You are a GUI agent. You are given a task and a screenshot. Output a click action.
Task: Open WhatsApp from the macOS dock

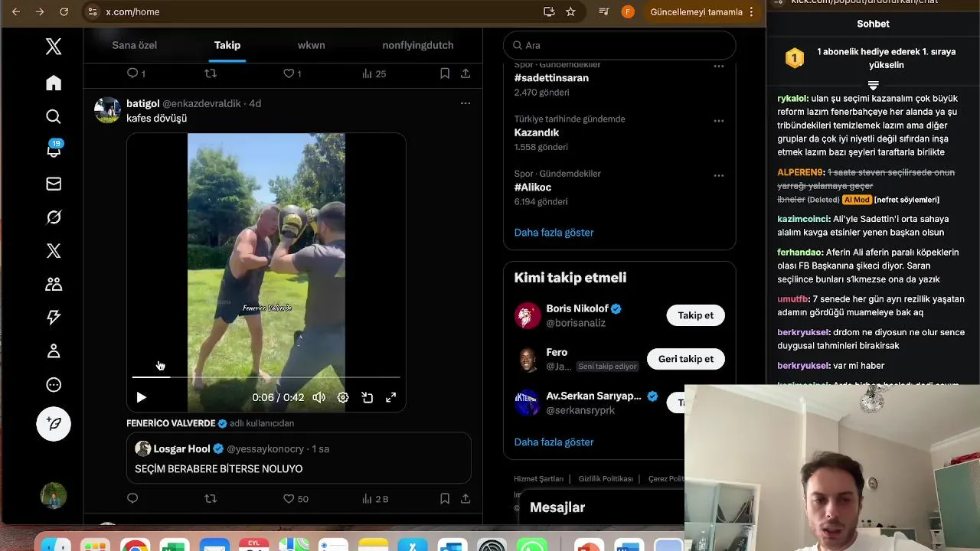(532, 544)
